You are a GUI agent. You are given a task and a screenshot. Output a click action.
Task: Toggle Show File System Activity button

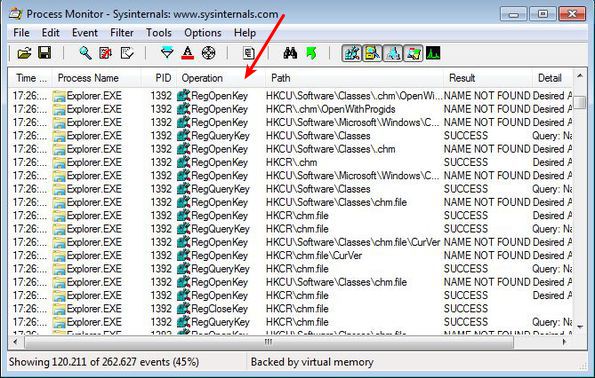pos(372,53)
